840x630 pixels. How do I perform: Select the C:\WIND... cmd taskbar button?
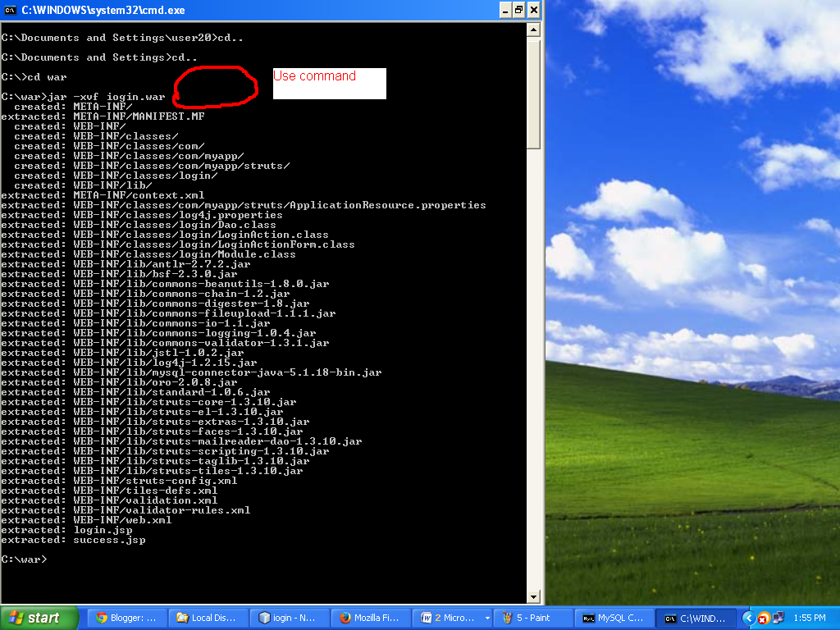(x=696, y=618)
